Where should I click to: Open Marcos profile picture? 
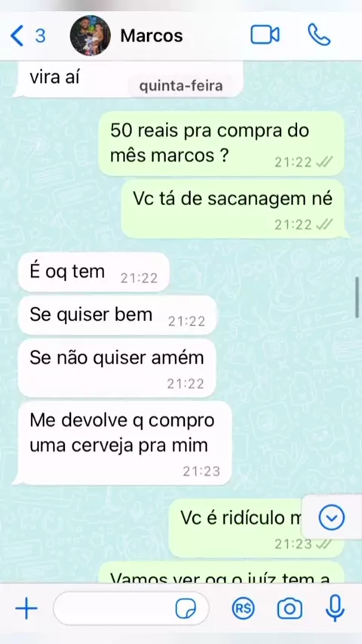pyautogui.click(x=90, y=35)
